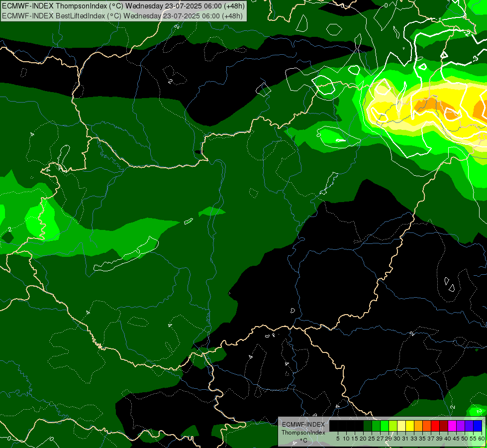Click the magenta legend swatch (40-45)
Viewport: 487px width, 448px height.
click(x=452, y=426)
